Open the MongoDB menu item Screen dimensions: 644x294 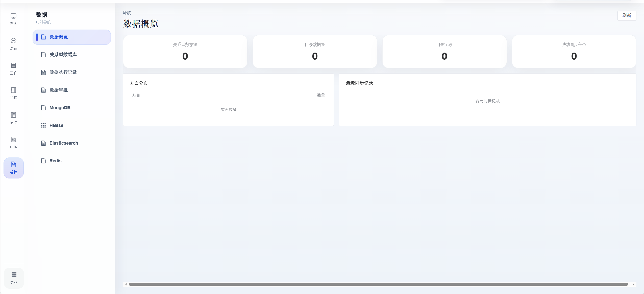coord(72,108)
